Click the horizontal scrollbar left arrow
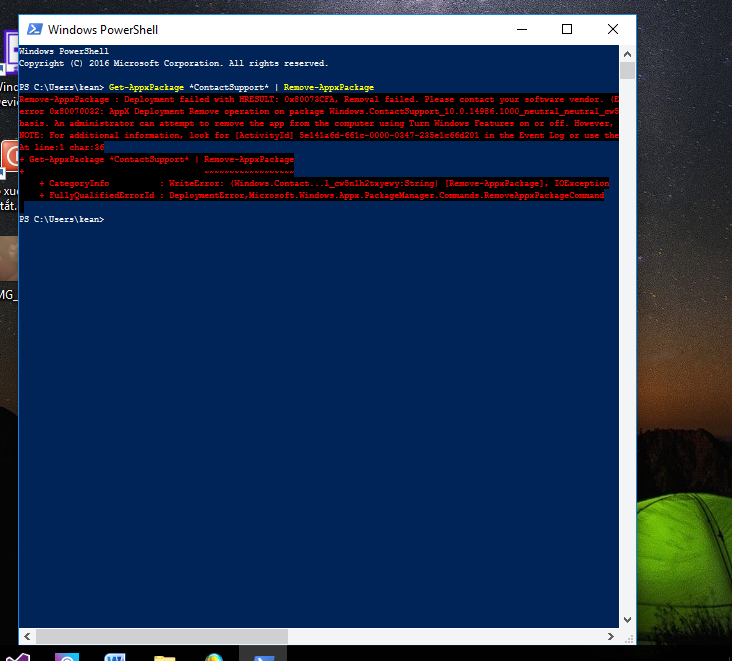 coord(27,636)
